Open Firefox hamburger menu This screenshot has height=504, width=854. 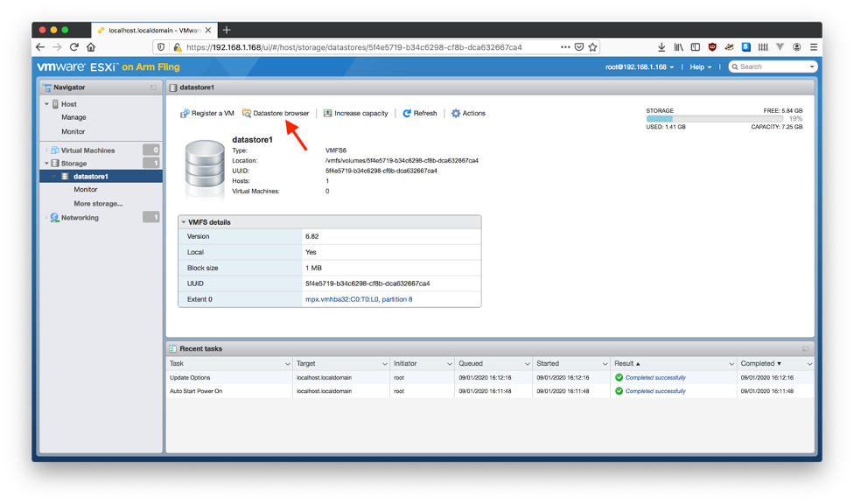tap(814, 47)
